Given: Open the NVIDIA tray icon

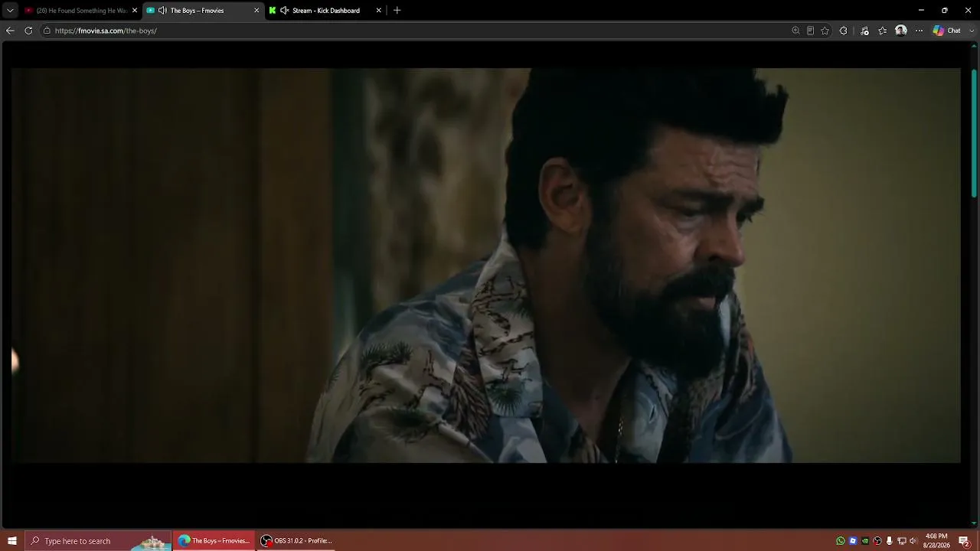Looking at the screenshot, I should [x=865, y=541].
